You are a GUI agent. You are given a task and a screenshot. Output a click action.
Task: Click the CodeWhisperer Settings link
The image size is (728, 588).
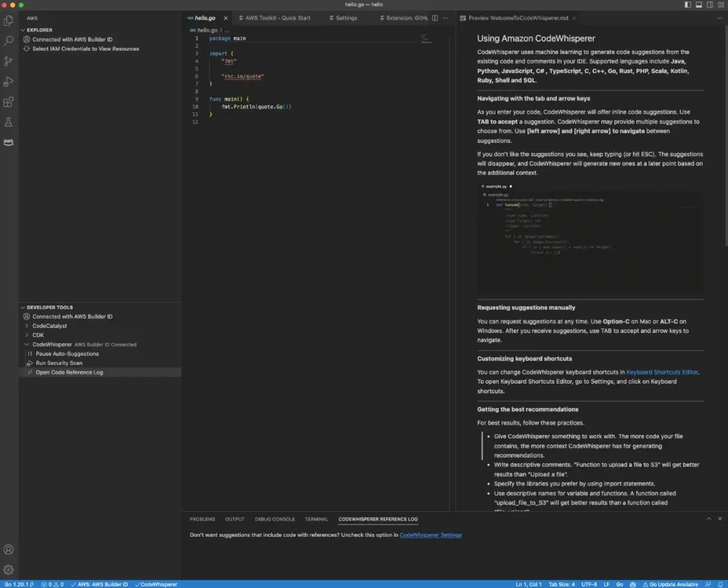[x=430, y=535]
